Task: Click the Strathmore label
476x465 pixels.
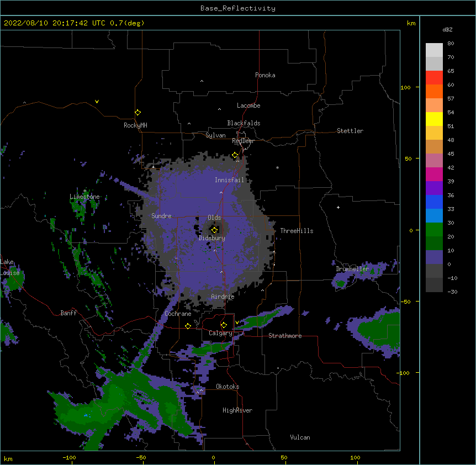Action: coord(285,336)
